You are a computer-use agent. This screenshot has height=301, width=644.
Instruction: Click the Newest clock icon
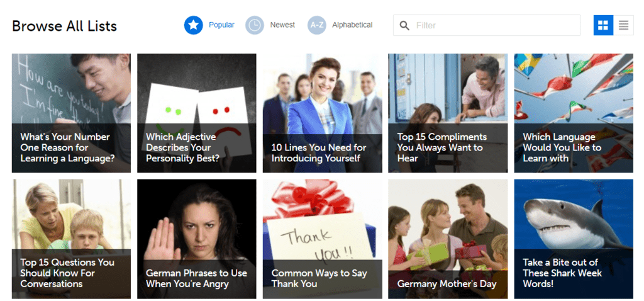[x=255, y=25]
